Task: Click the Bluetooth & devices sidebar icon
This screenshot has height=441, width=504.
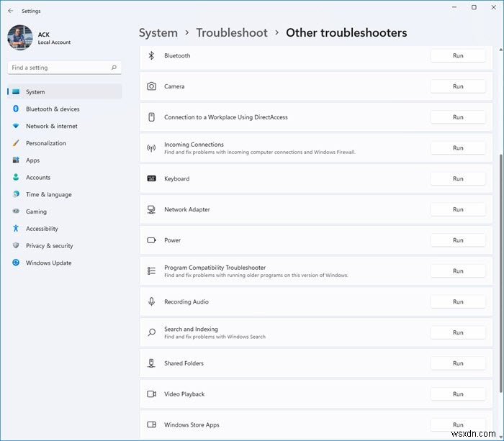Action: (x=16, y=109)
